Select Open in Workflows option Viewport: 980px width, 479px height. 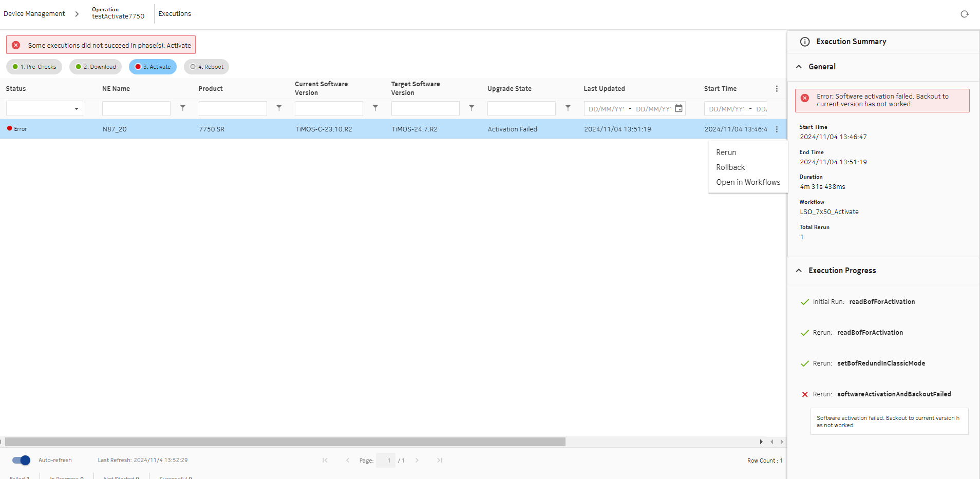point(748,182)
